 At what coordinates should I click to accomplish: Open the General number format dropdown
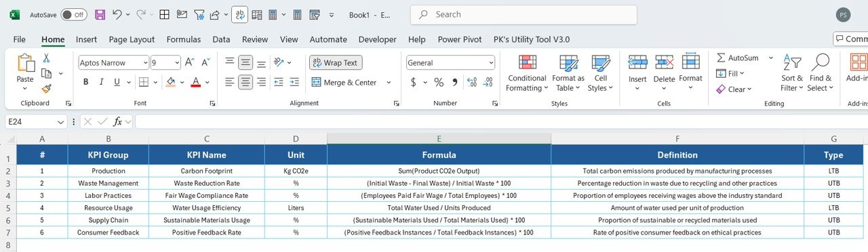(491, 62)
